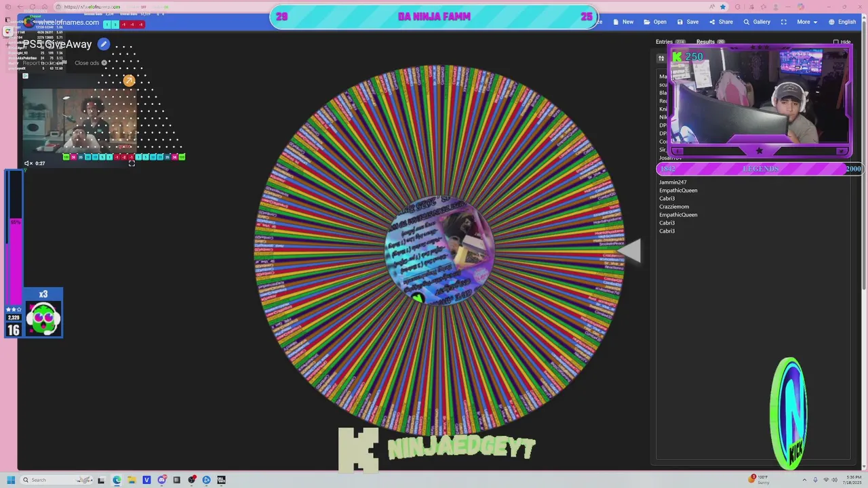Expand the More dropdown menu
Image resolution: width=868 pixels, height=488 pixels.
[807, 22]
